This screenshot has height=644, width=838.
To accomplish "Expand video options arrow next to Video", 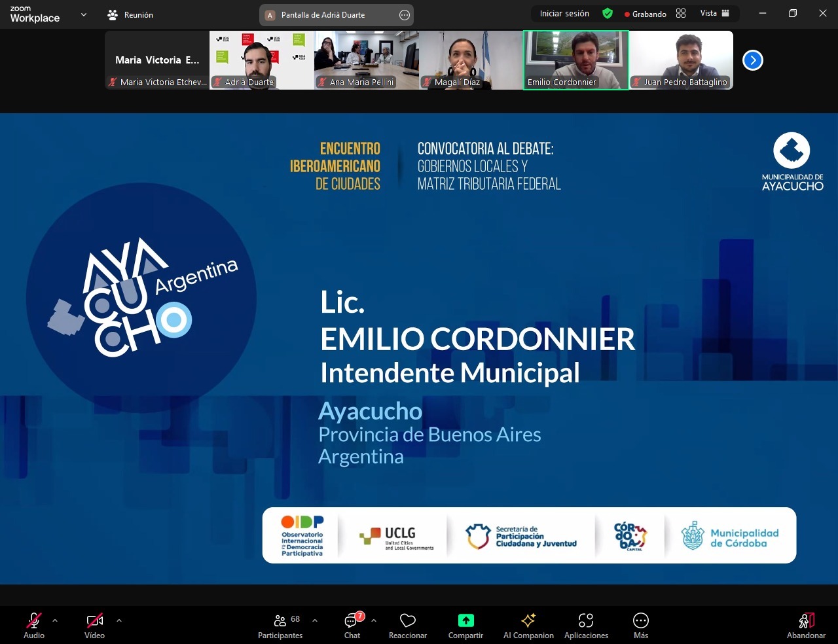I will (x=119, y=620).
